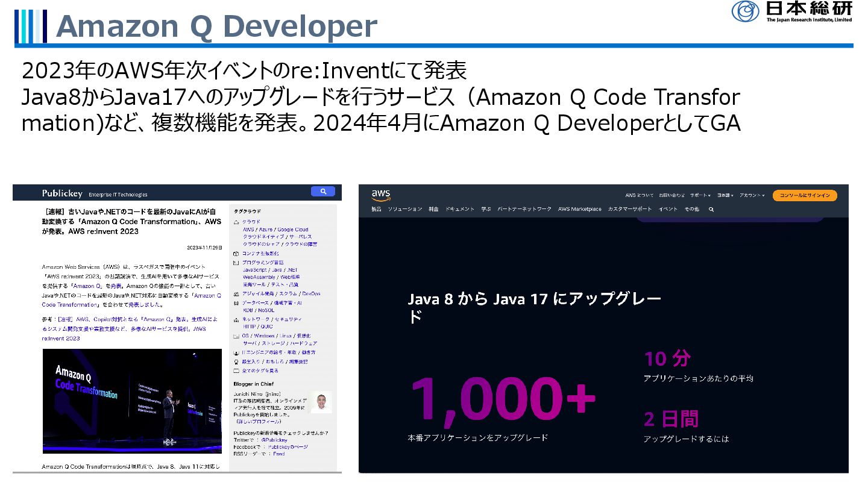Click the HTTP tag link
868x488 pixels.
pyautogui.click(x=250, y=327)
